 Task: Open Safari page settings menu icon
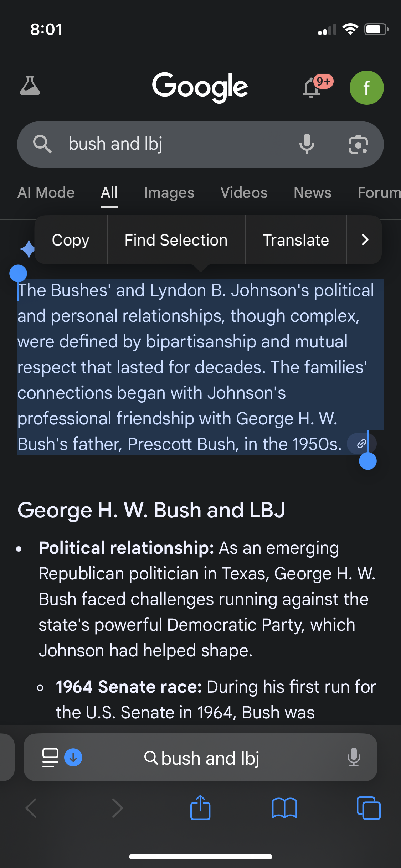[x=50, y=758]
